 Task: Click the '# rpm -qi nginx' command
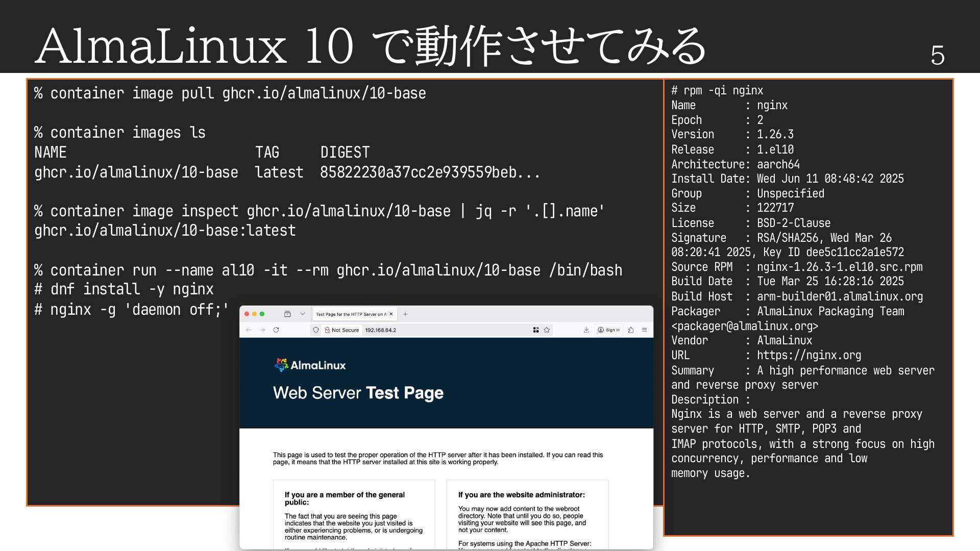[x=717, y=91]
